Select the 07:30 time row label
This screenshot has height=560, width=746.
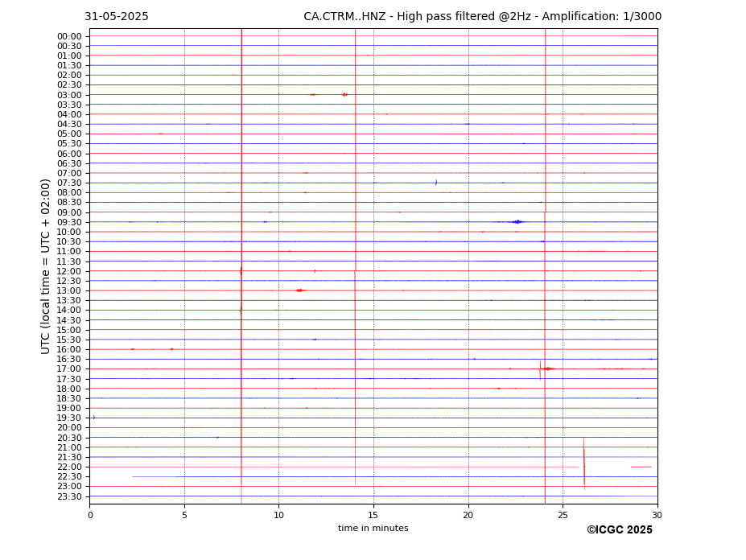coord(69,183)
